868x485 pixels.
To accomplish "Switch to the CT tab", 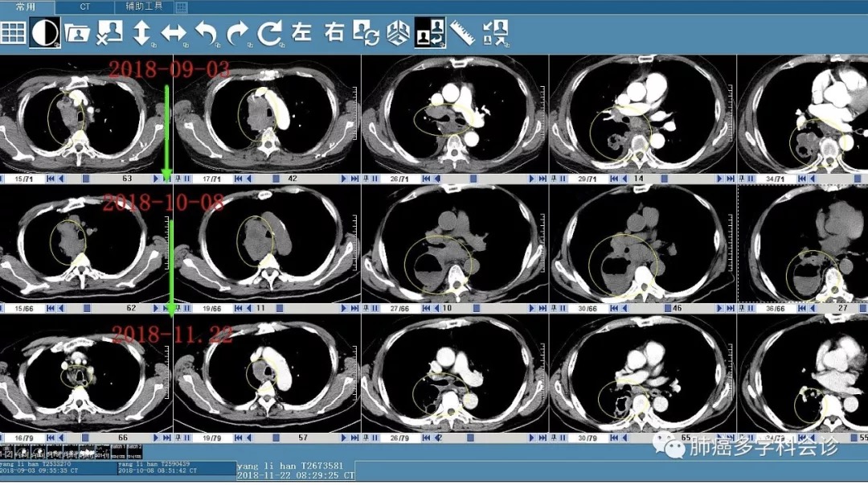I will (84, 6).
